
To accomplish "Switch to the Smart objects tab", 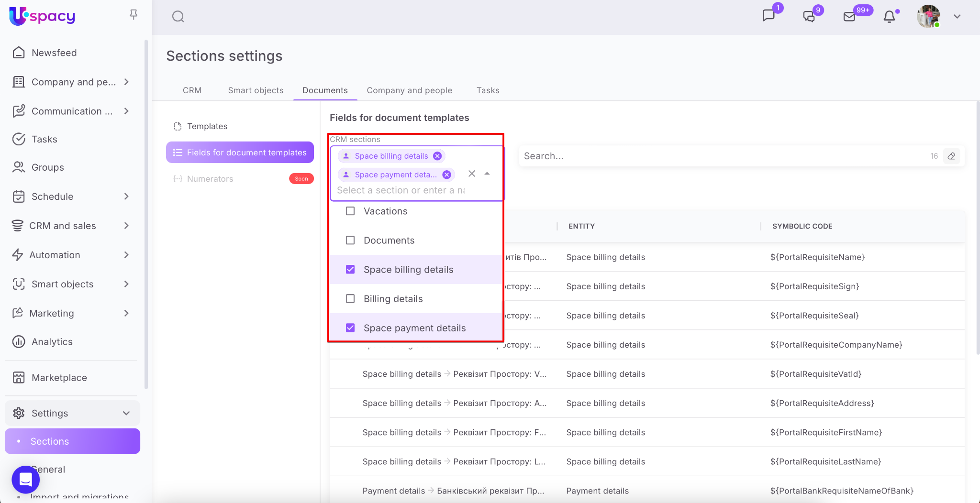I will click(x=256, y=90).
